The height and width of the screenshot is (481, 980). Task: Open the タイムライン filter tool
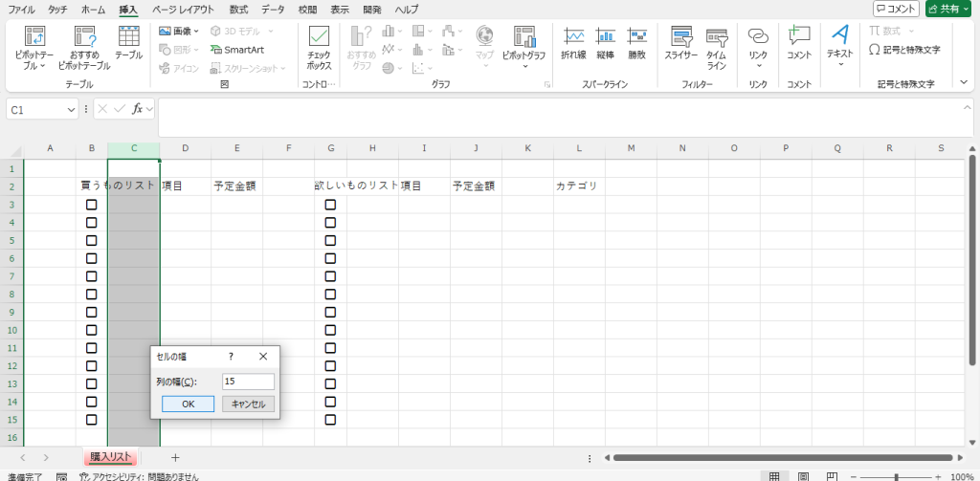[716, 38]
